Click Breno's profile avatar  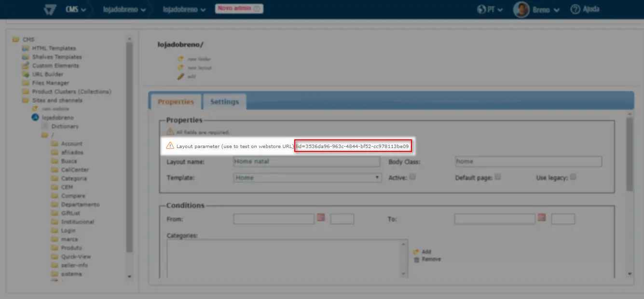[x=521, y=9]
